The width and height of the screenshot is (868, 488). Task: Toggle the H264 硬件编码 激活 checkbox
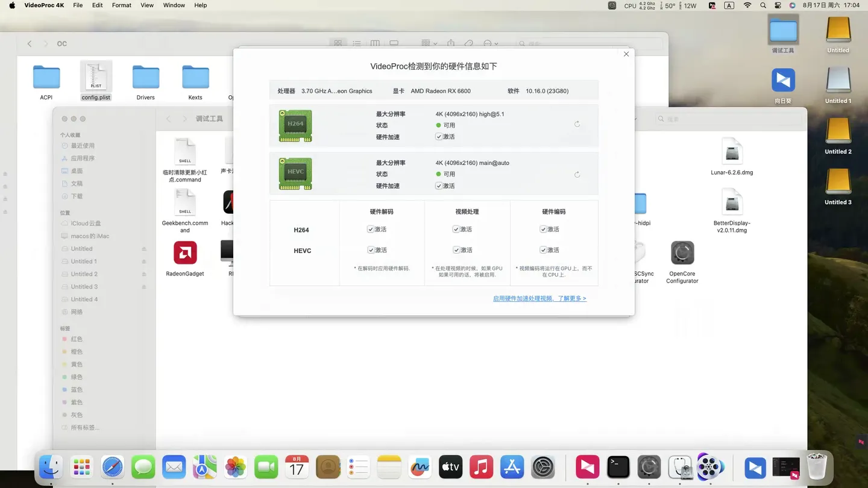pos(543,229)
